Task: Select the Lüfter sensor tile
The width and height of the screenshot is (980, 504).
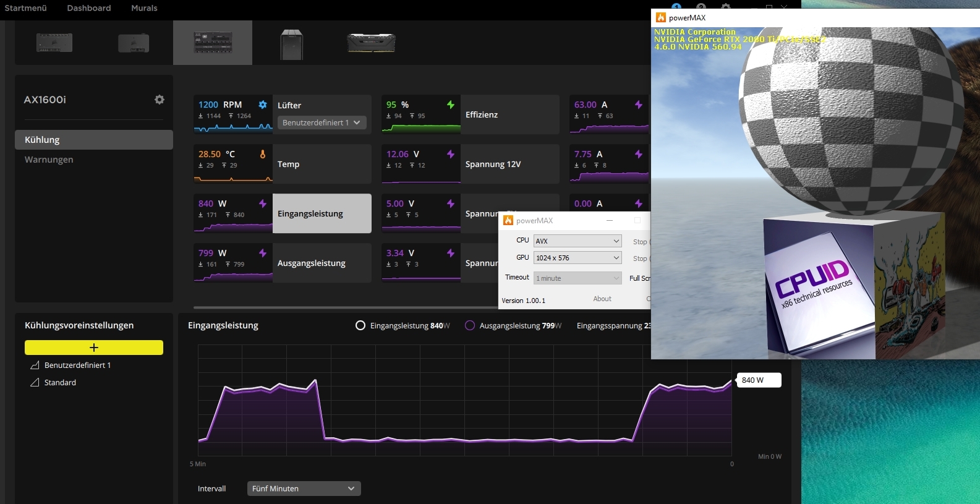Action: click(x=283, y=114)
